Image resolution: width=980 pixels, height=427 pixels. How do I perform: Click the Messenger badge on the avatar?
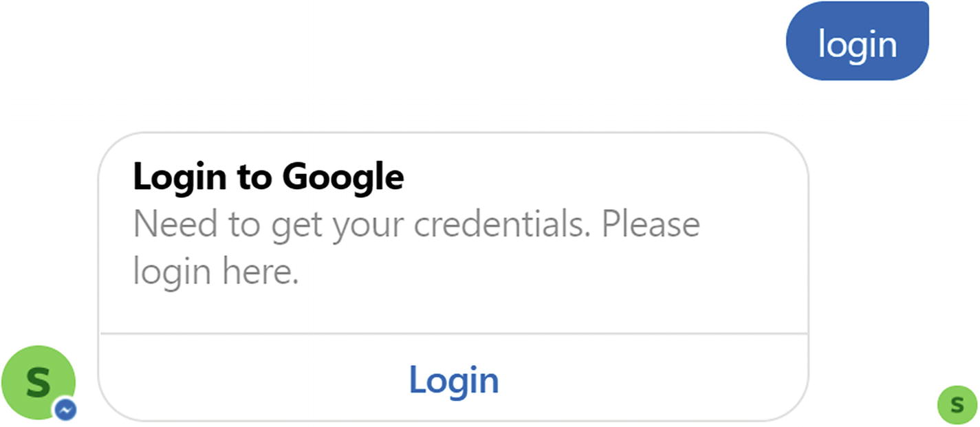pos(66,410)
